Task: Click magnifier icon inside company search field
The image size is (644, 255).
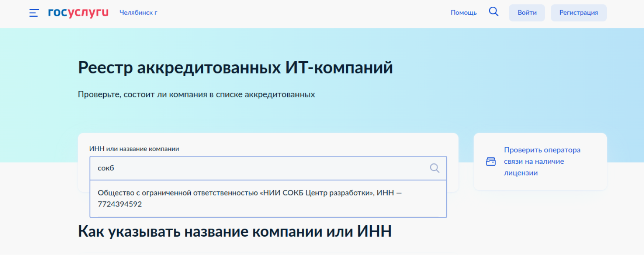Action: (x=434, y=168)
